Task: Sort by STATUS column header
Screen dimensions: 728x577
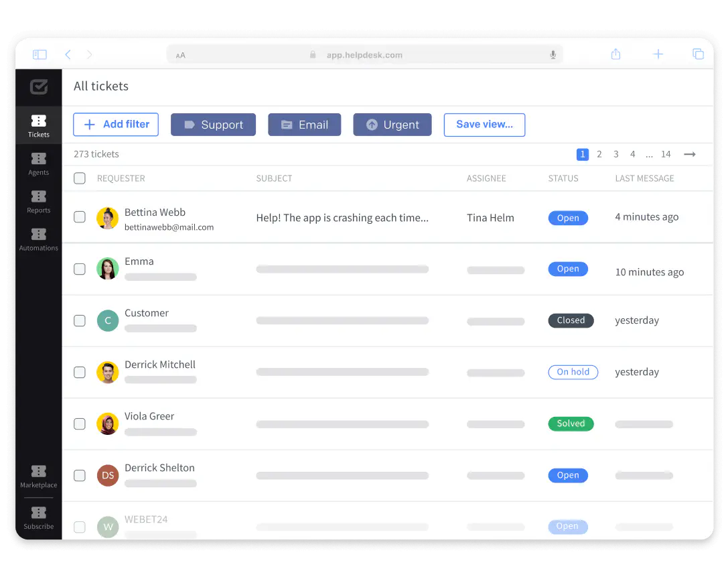Action: point(563,178)
